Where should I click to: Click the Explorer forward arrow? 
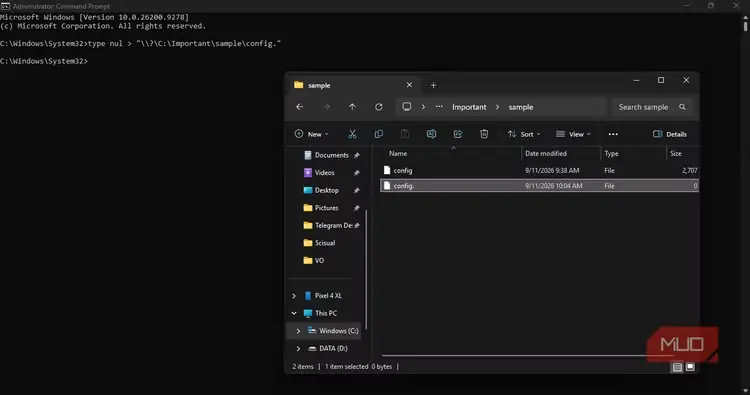(327, 107)
